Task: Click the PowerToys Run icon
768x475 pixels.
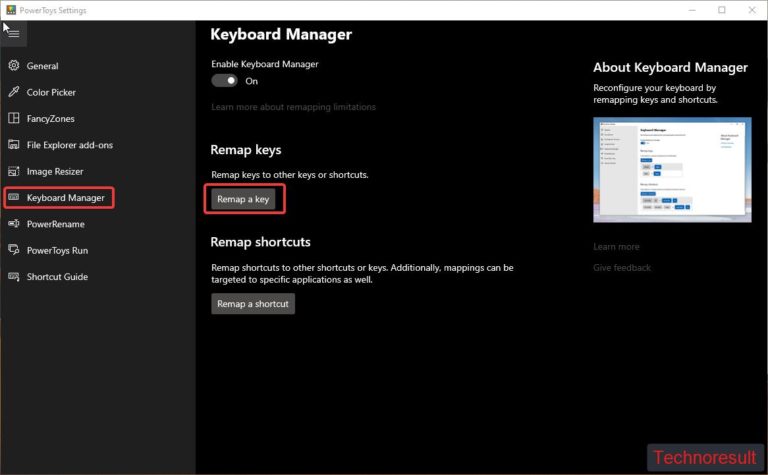Action: (x=14, y=250)
